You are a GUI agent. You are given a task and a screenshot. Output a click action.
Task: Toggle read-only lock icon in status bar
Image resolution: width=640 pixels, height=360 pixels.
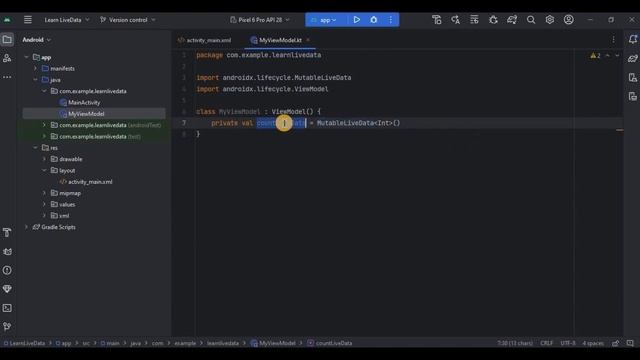616,343
